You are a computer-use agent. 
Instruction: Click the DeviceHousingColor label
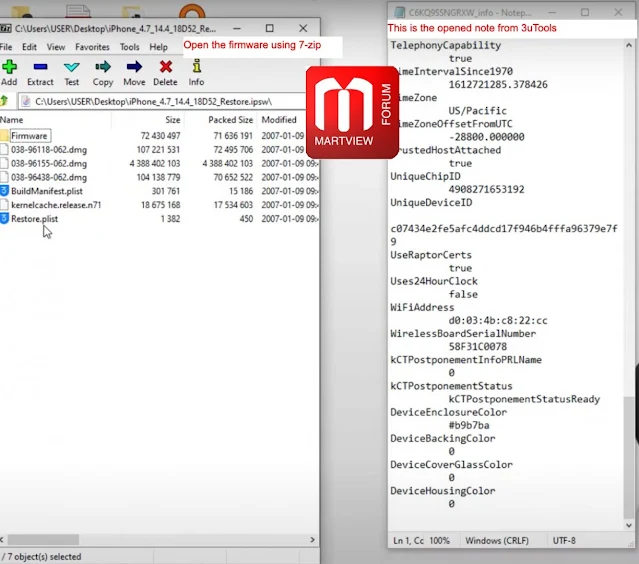(443, 491)
